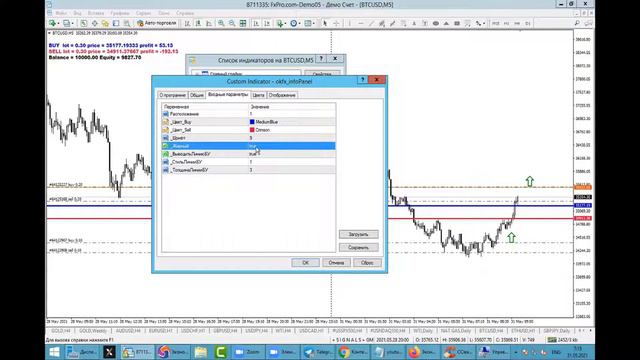Select the _Шрифт parameter row
640x360 pixels.
(249, 138)
